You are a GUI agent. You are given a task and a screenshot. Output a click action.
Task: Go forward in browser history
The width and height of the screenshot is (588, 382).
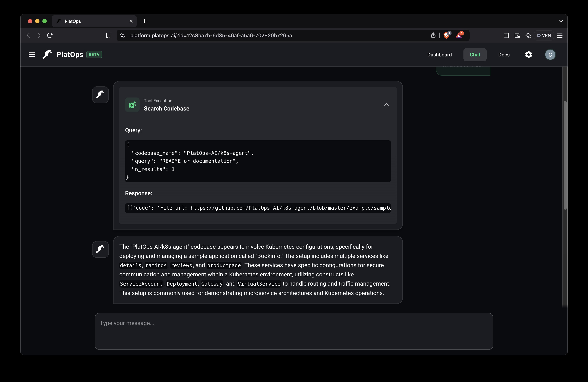[x=39, y=35]
